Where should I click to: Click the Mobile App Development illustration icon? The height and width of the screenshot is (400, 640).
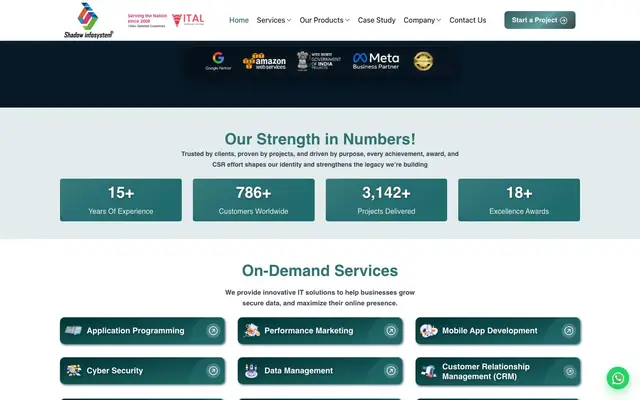coord(429,330)
